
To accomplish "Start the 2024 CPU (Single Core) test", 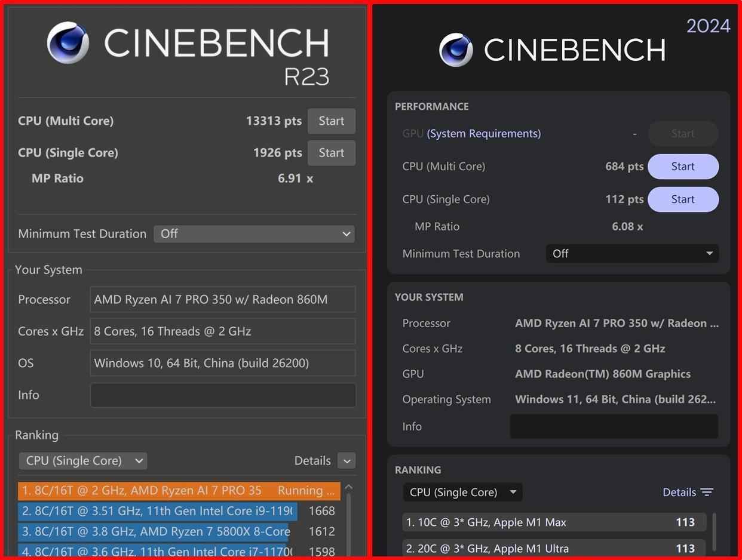I will (x=683, y=199).
